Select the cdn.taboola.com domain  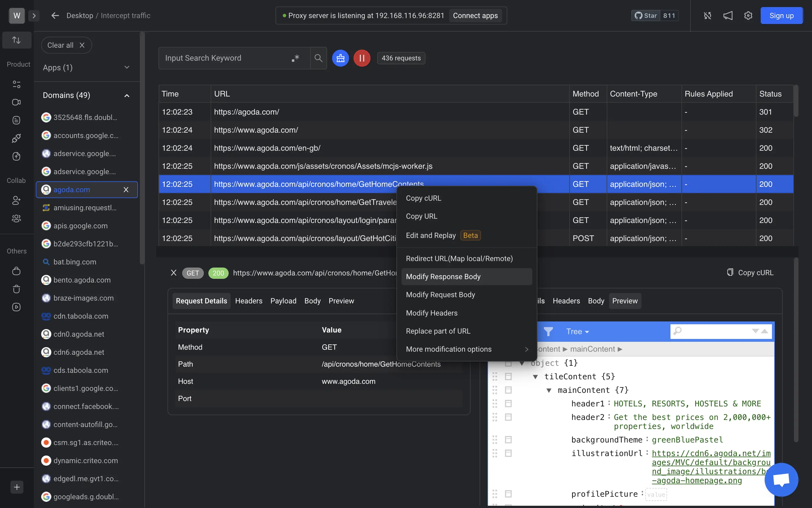[86, 316]
